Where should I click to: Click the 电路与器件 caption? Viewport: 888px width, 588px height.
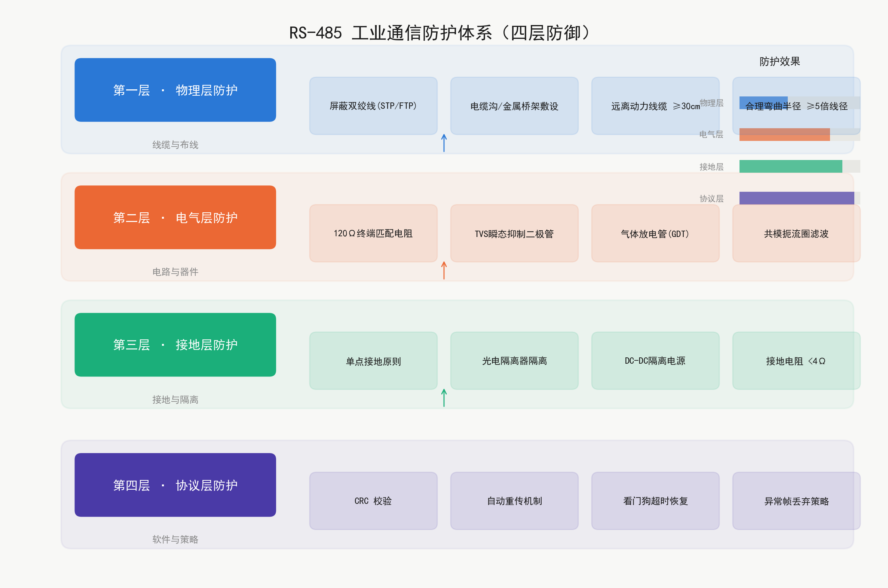pyautogui.click(x=175, y=272)
